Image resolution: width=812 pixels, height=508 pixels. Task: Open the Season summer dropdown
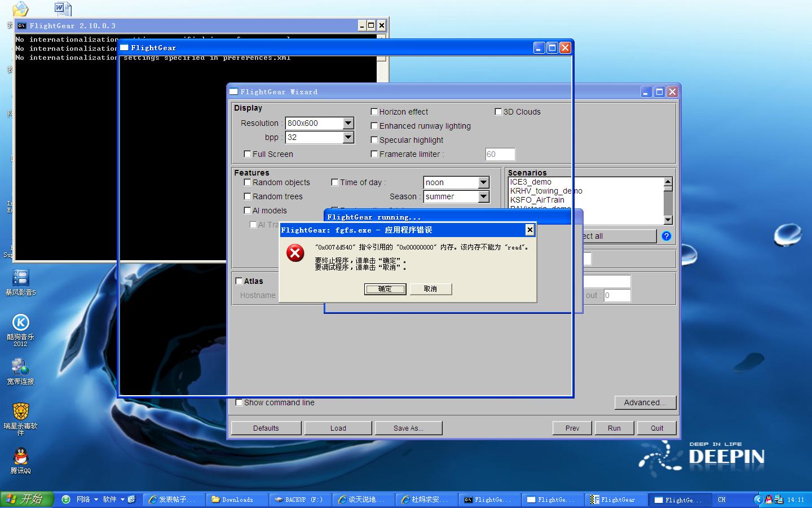[x=483, y=196]
